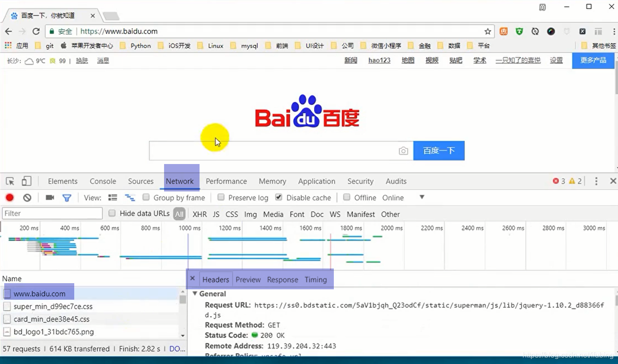
Task: Click the secure lock icon in address bar
Action: pos(52,31)
